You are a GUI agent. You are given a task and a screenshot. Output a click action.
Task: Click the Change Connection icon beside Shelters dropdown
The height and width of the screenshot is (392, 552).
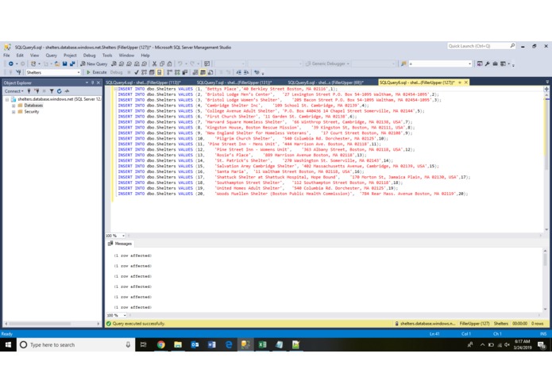tap(18, 72)
